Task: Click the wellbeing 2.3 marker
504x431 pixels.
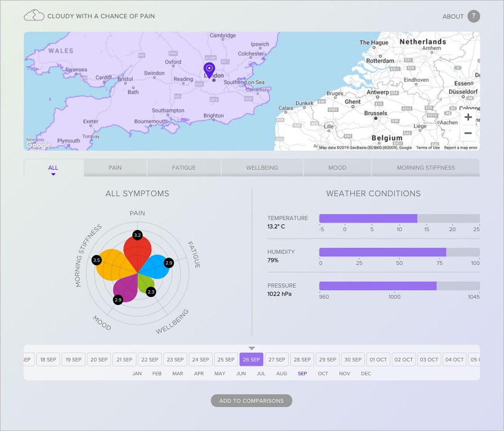Action: [x=151, y=292]
